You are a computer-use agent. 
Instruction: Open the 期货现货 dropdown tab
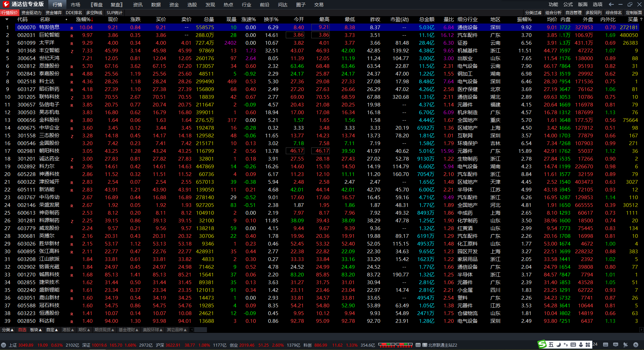pyautogui.click(x=104, y=330)
